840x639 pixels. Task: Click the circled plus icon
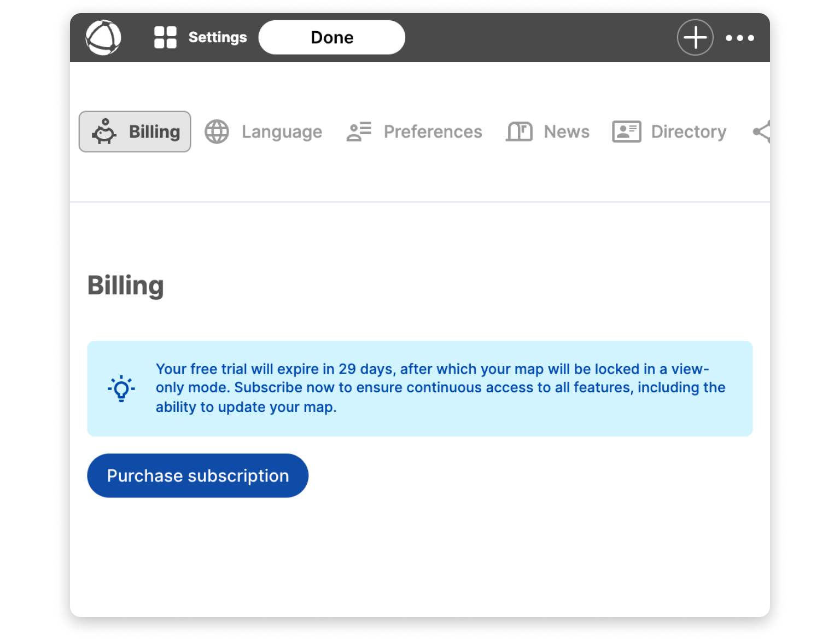point(695,38)
